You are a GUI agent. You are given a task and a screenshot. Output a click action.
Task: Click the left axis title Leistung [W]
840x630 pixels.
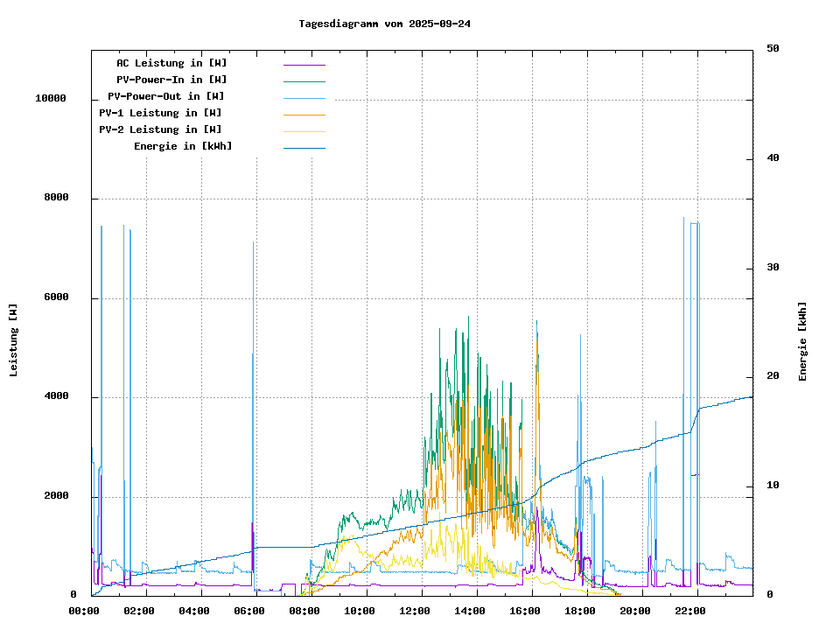(14, 340)
